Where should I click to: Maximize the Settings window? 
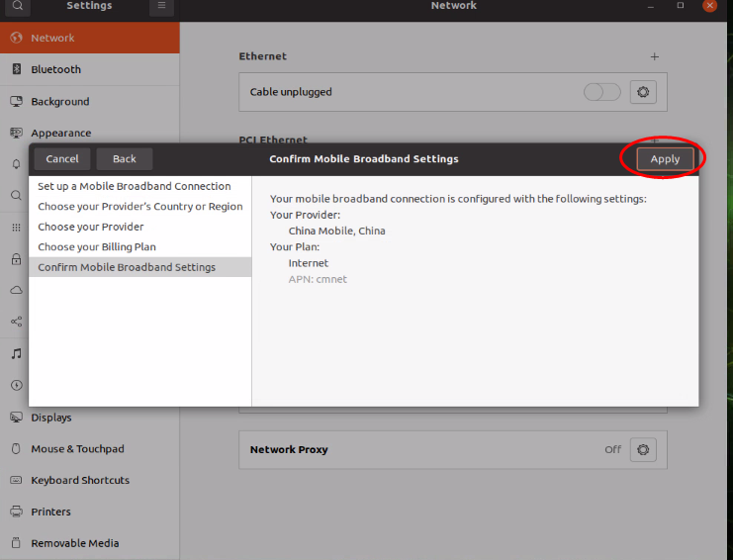pos(681,6)
